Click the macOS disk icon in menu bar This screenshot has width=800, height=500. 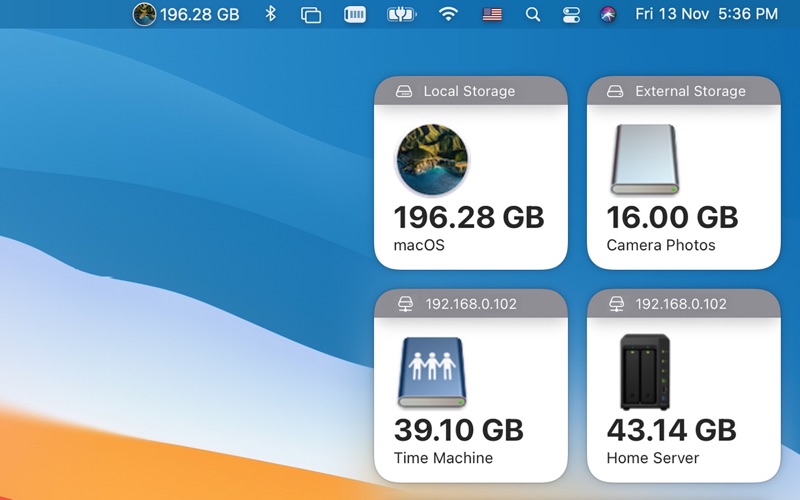tap(144, 14)
